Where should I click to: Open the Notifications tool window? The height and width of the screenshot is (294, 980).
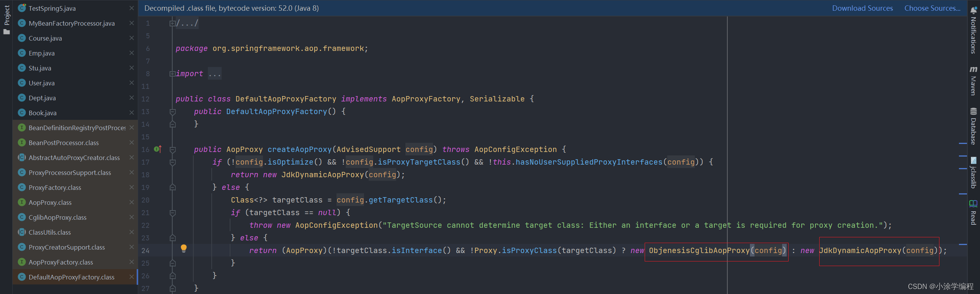pos(973,31)
